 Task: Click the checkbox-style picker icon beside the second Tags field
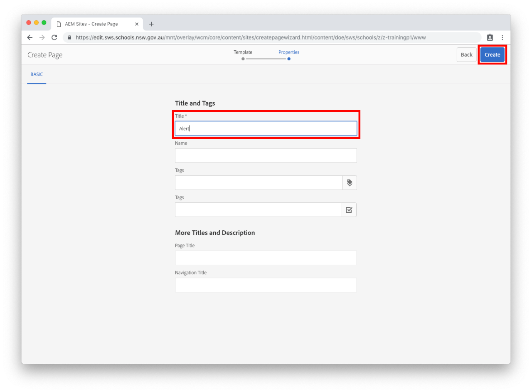pyautogui.click(x=349, y=210)
